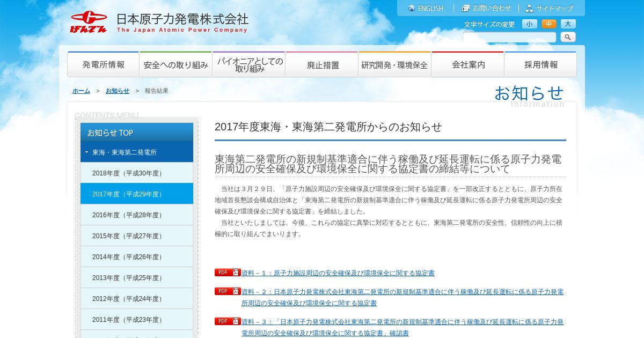Click the inquiry icon beside お問い合わせ
The image size is (644, 338).
click(466, 8)
